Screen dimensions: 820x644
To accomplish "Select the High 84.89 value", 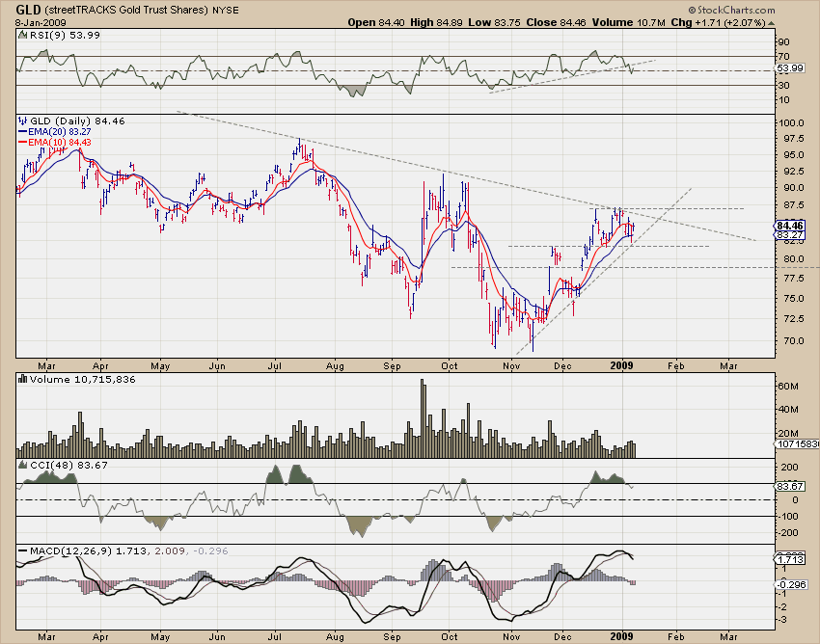I will (x=437, y=22).
